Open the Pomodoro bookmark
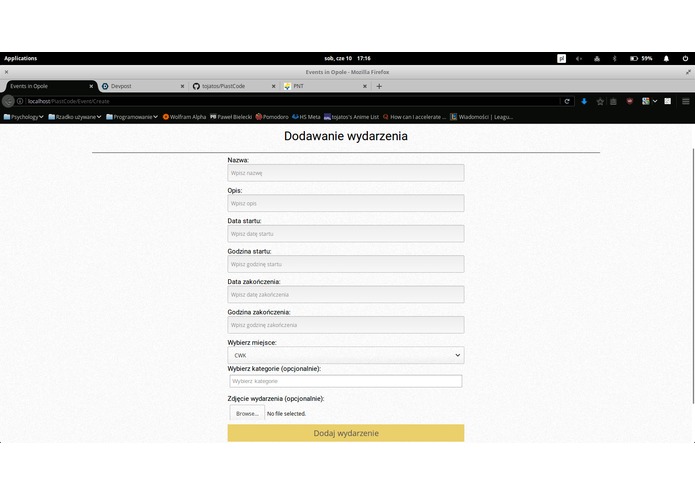The height and width of the screenshot is (494, 695). (x=272, y=117)
